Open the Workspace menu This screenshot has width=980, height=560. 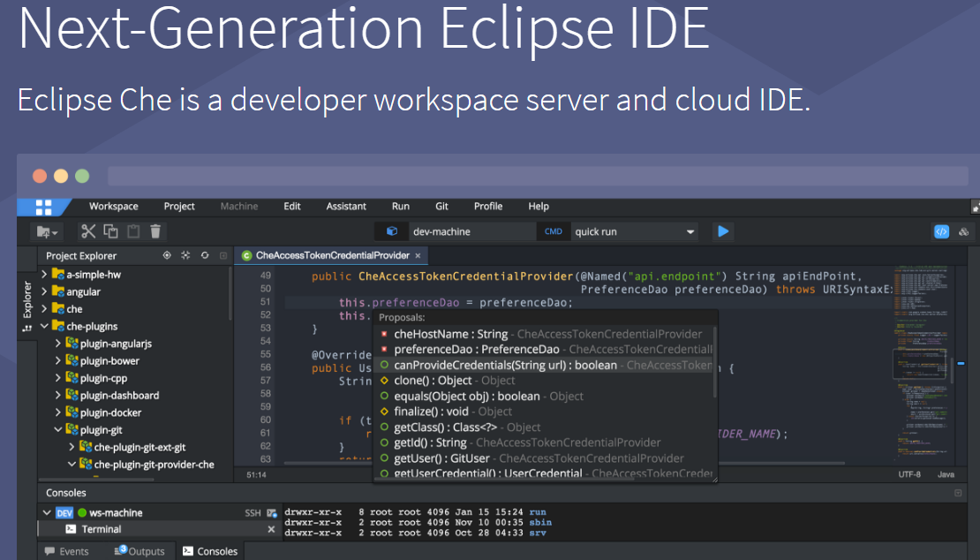tap(114, 207)
